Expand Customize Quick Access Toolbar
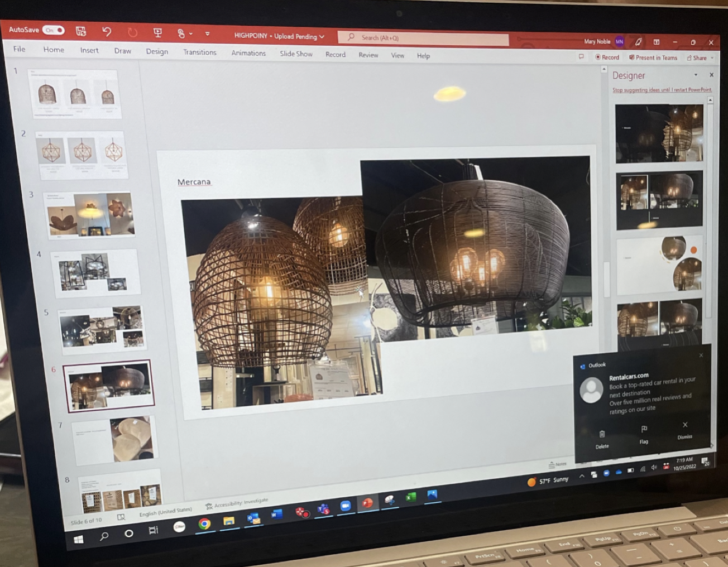 coord(207,34)
